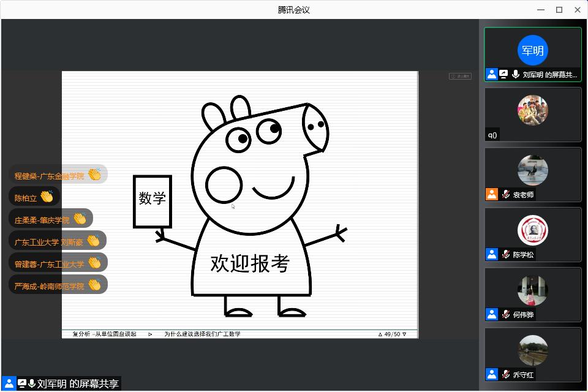Viewport: 588px width, 392px height.
Task: Select 军明 avatar thumbnail
Action: pyautogui.click(x=532, y=50)
